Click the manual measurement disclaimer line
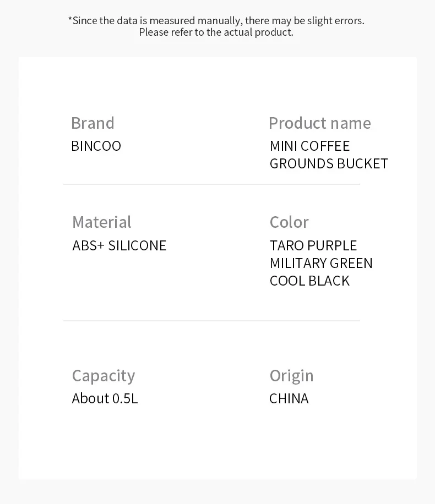This screenshot has width=435, height=504. point(216,20)
